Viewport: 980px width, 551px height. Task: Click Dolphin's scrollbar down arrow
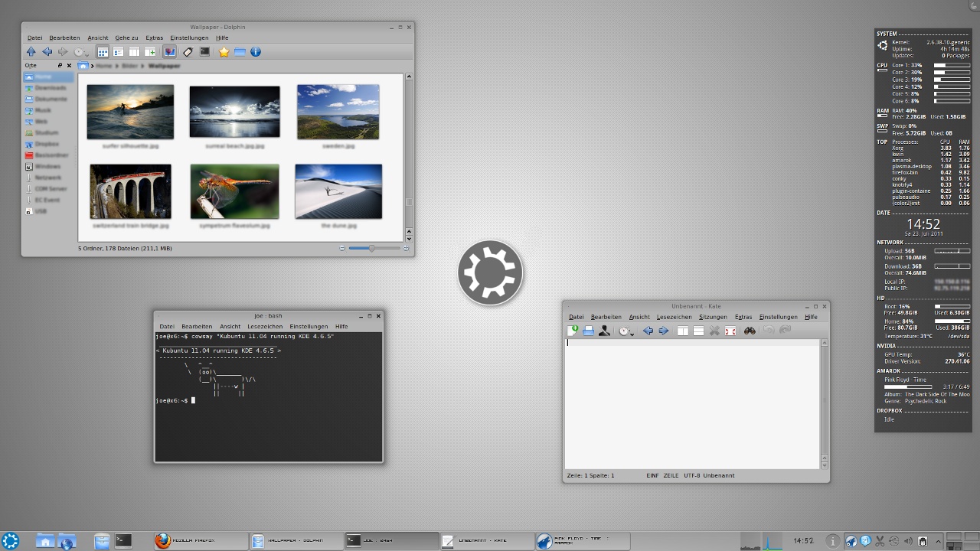pyautogui.click(x=409, y=238)
